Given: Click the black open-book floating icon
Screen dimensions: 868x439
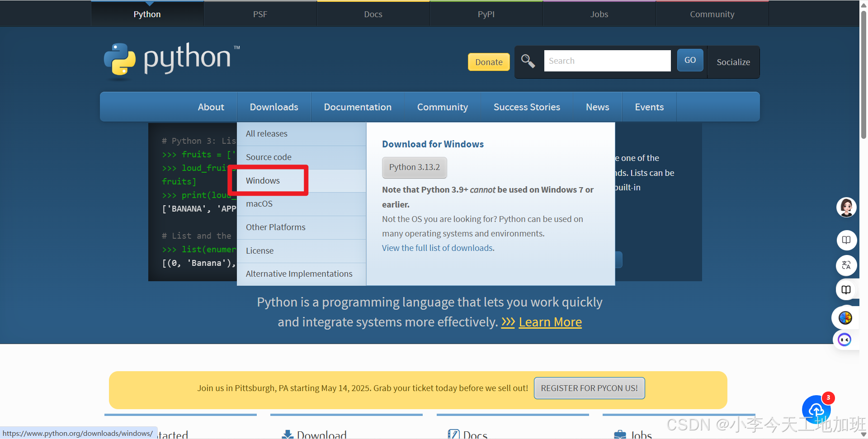Looking at the screenshot, I should point(846,290).
